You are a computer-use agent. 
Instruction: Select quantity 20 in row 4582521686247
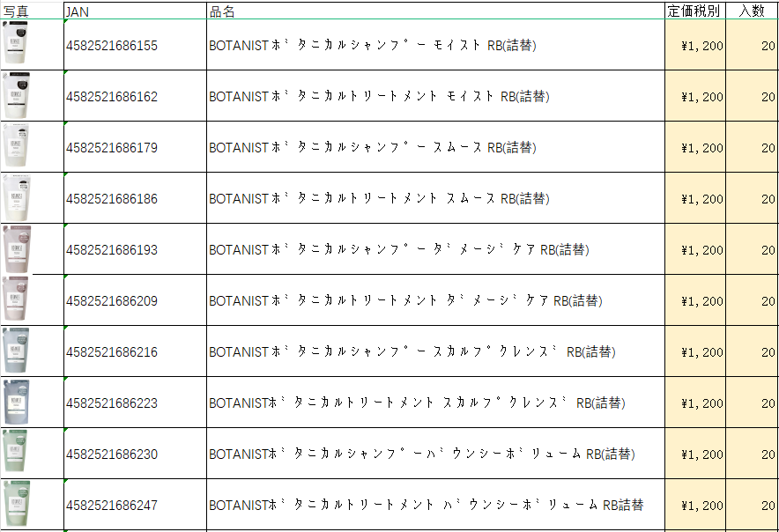[753, 506]
